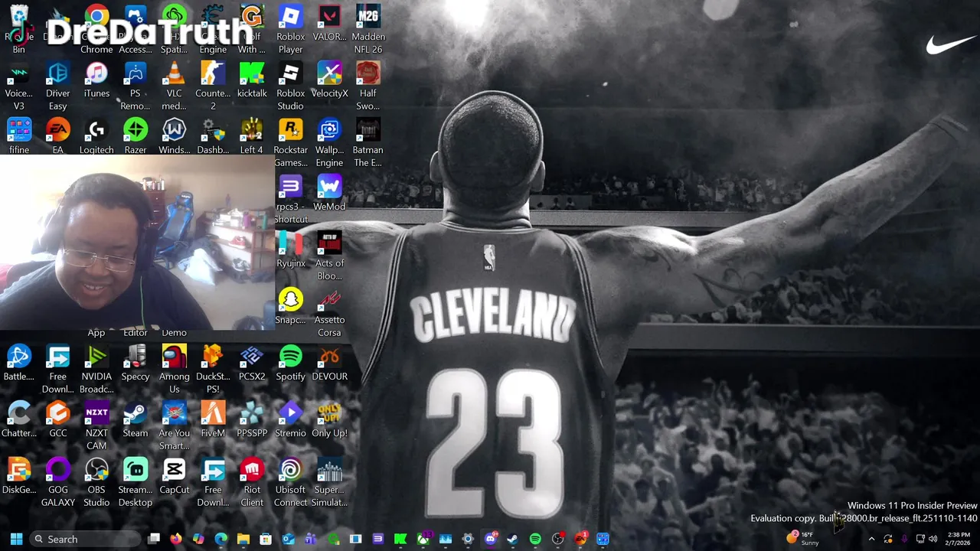Launch VLC media player from the desktop
Image resolution: width=980 pixels, height=551 pixels.
pyautogui.click(x=174, y=86)
